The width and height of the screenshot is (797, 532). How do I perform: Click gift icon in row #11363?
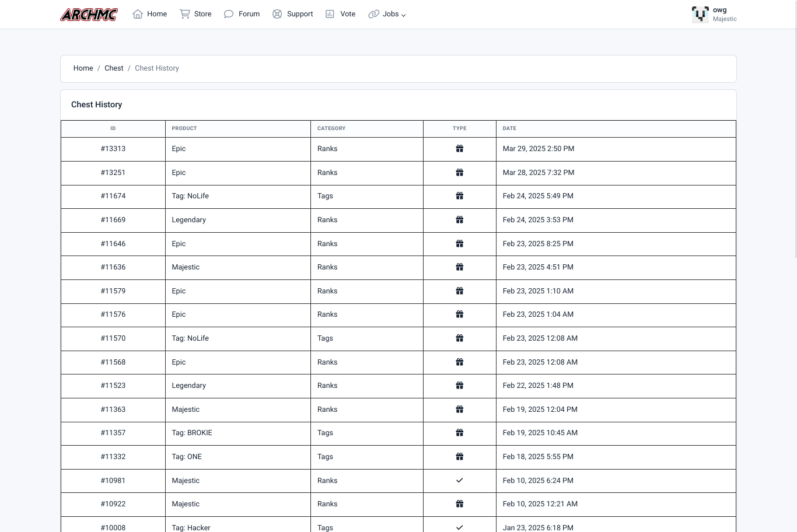coord(460,409)
